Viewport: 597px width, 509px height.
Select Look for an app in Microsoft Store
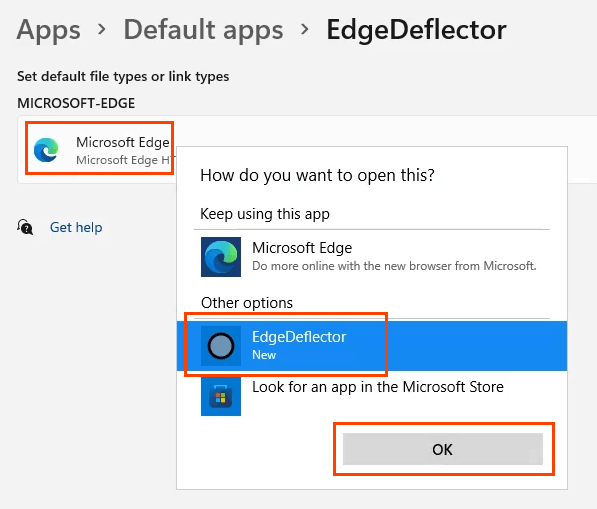[x=372, y=396]
